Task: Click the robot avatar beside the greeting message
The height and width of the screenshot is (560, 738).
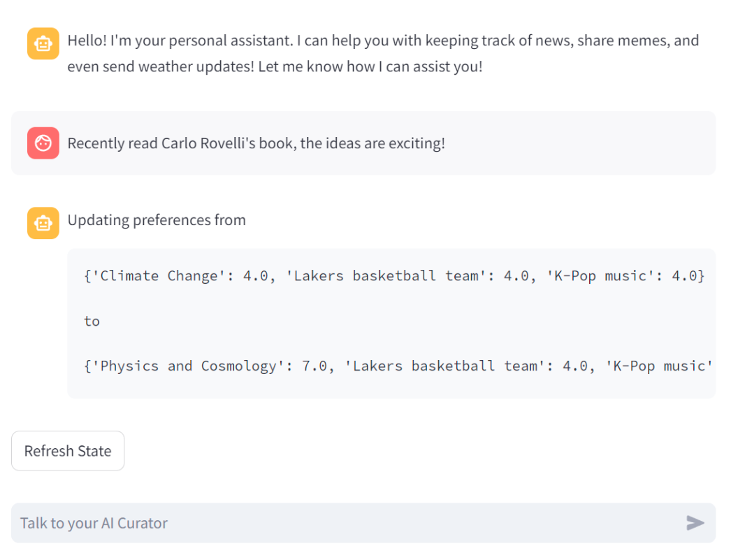Action: pos(43,43)
